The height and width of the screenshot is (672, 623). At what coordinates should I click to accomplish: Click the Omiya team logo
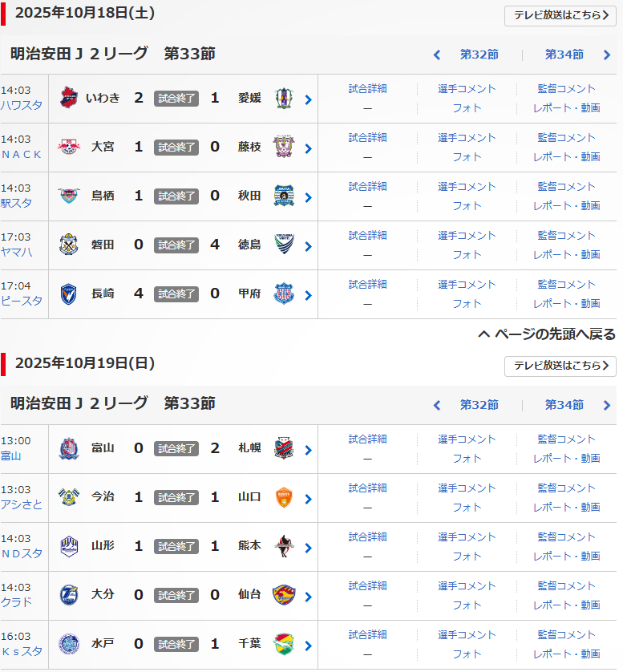point(69,147)
